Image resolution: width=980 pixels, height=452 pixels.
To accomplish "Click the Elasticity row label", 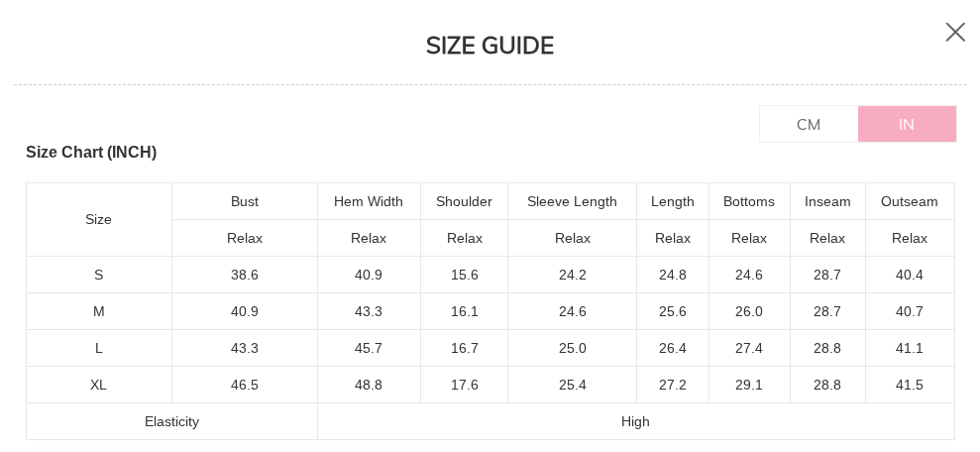I will click(x=171, y=421).
